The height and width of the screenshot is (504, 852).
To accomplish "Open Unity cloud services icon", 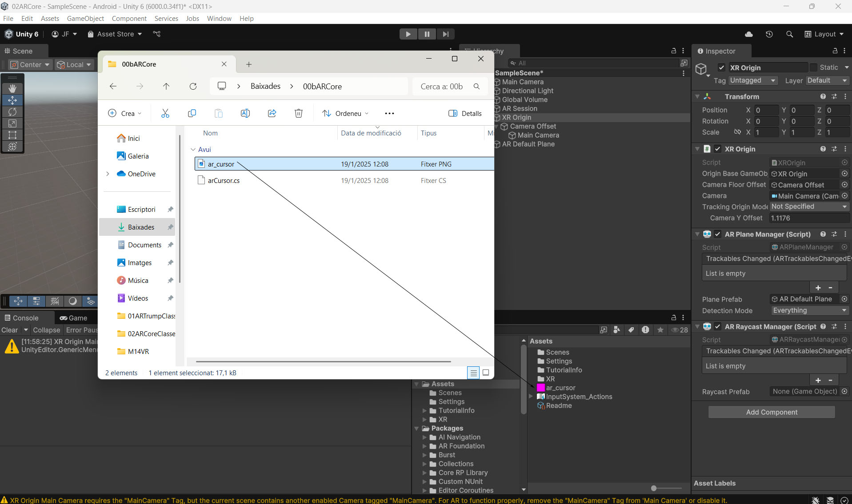I will (749, 34).
